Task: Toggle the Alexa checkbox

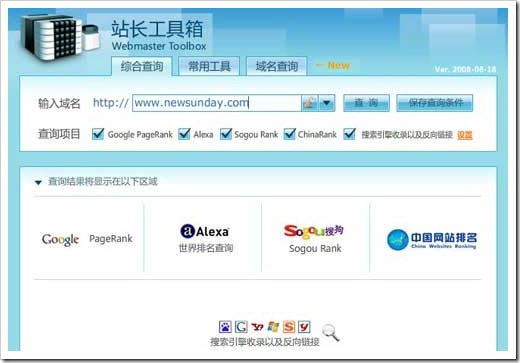Action: point(184,134)
